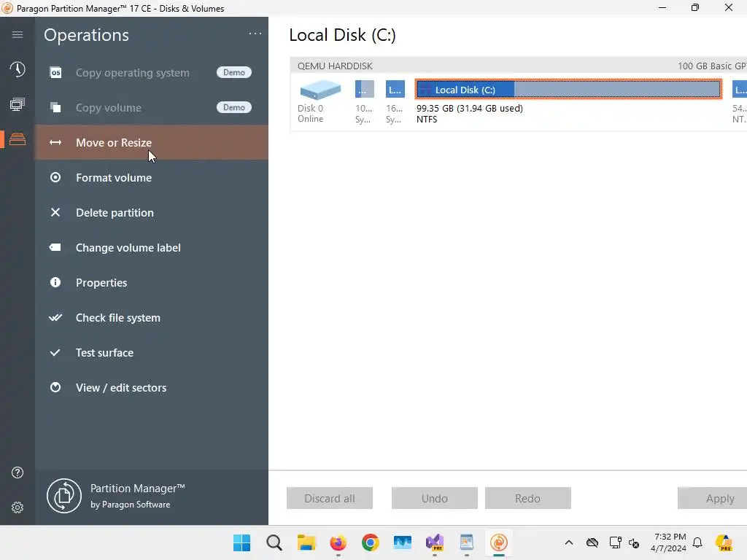
Task: Choose Format volume operation
Action: click(152, 178)
